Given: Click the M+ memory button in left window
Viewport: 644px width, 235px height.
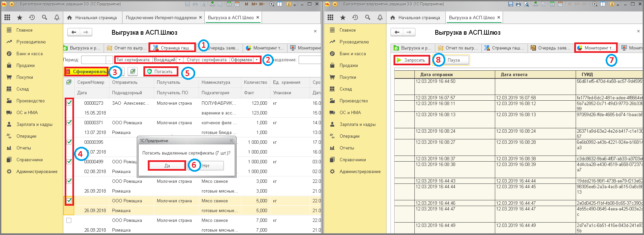Looking at the screenshot, I should [x=255, y=4].
